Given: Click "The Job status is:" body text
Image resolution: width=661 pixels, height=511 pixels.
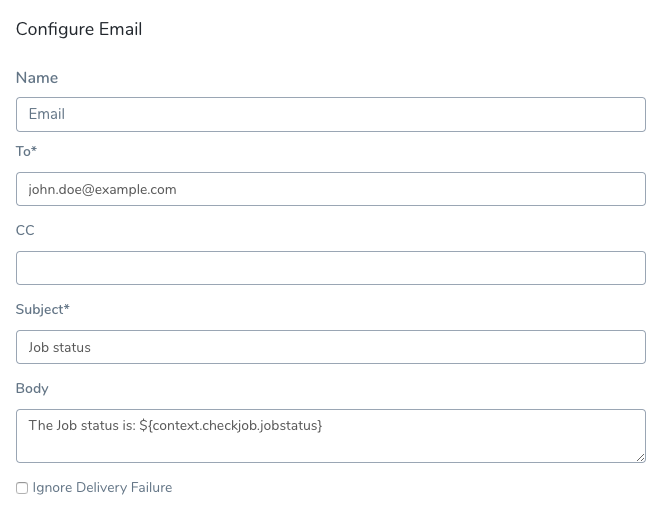Looking at the screenshot, I should (x=82, y=425).
